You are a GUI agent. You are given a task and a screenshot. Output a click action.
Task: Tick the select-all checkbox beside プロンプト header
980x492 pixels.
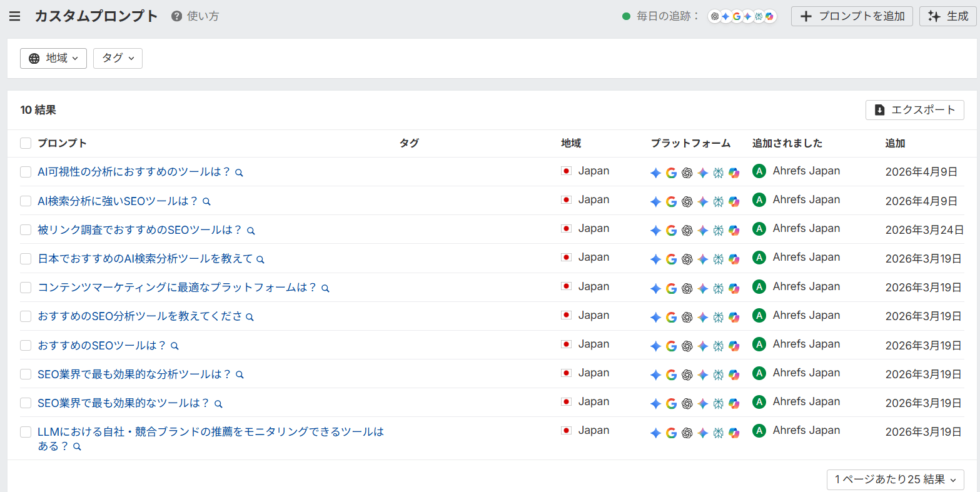[x=26, y=143]
